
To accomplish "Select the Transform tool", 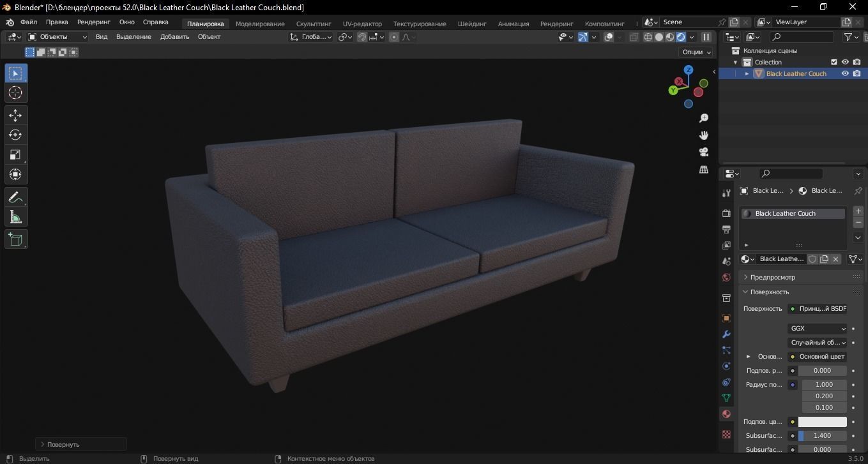I will (15, 174).
